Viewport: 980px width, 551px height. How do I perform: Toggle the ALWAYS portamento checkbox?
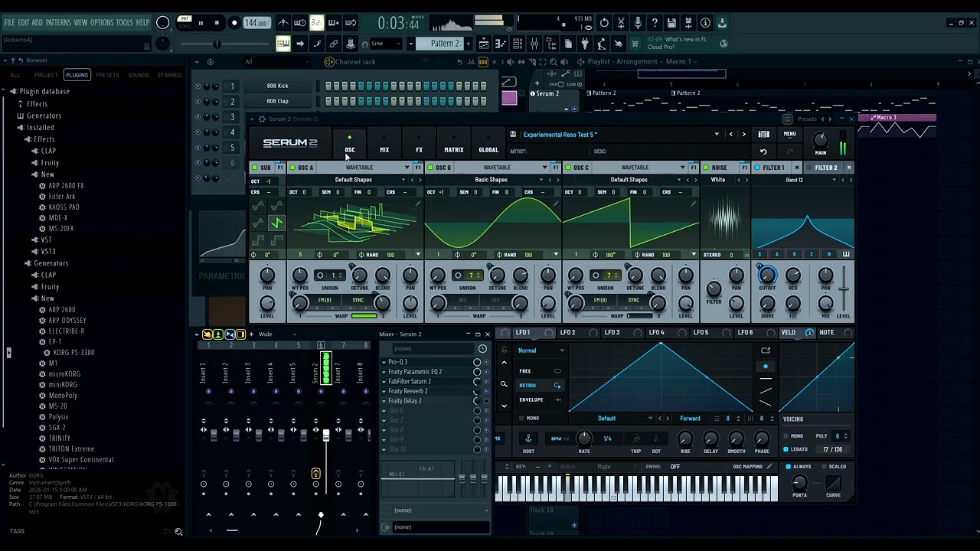click(789, 467)
